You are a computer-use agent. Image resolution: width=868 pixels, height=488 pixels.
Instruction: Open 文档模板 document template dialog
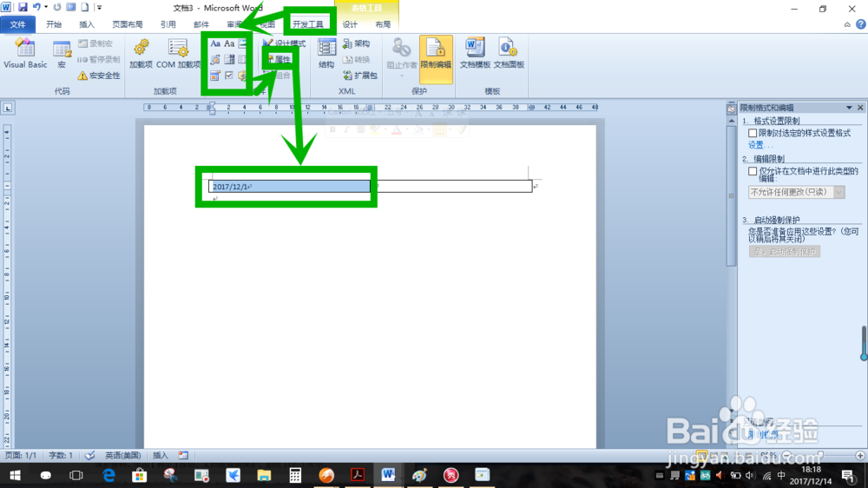click(x=475, y=54)
